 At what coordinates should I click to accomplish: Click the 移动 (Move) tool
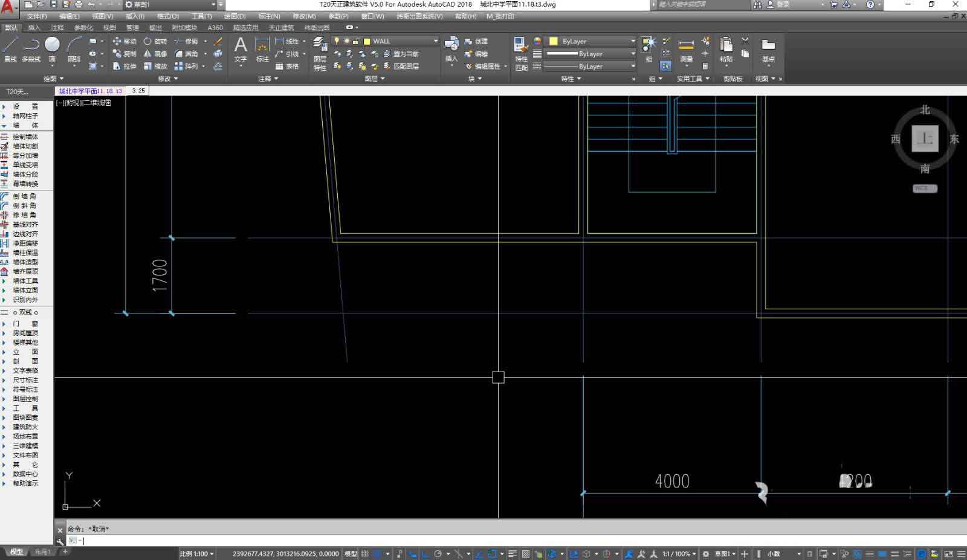click(x=125, y=41)
